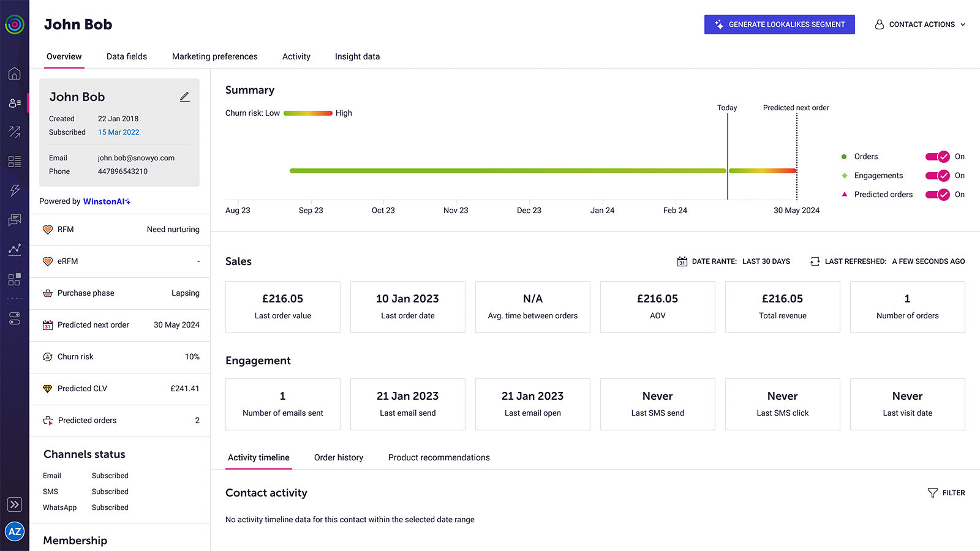980x551 pixels.
Task: Open the Home icon in the sidebar
Action: coord(15,73)
